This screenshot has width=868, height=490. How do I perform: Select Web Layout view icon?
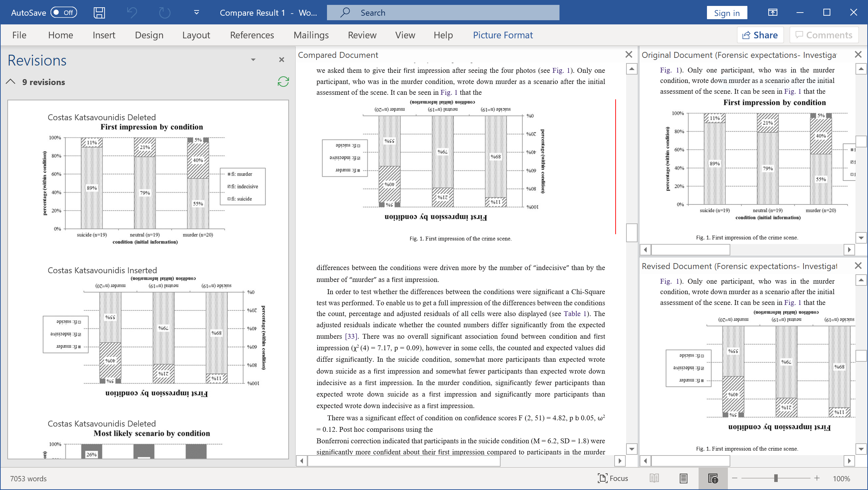713,478
